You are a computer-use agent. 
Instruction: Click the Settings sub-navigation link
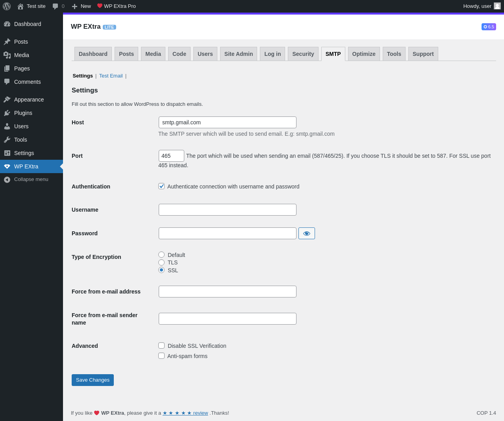tap(83, 76)
